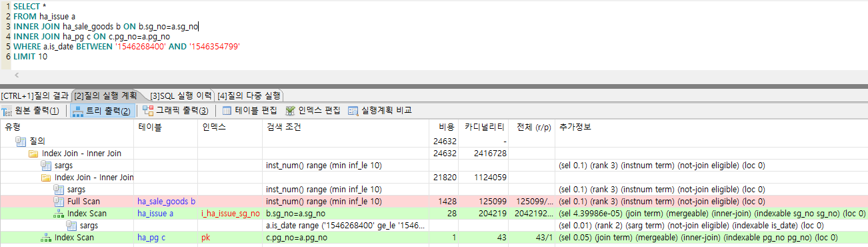Place cursor on SELECT * line
This screenshot has height=247, width=868.
point(30,6)
